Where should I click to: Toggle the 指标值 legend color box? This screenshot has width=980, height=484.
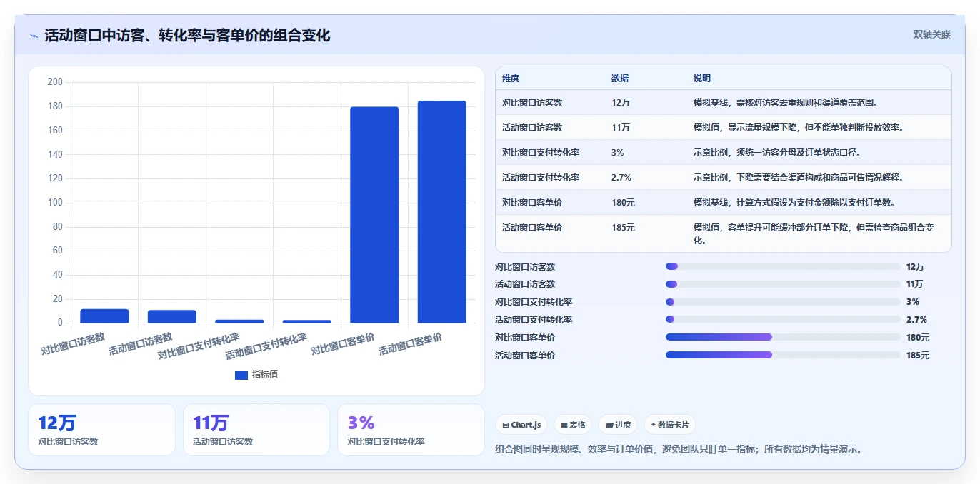(241, 375)
